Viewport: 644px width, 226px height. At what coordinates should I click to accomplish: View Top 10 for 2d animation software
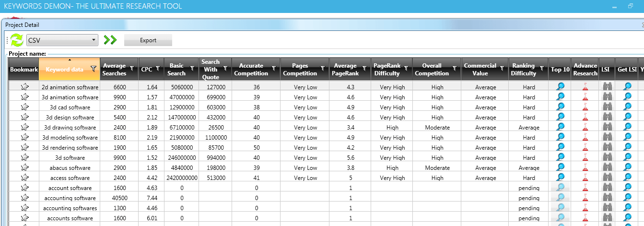point(560,87)
